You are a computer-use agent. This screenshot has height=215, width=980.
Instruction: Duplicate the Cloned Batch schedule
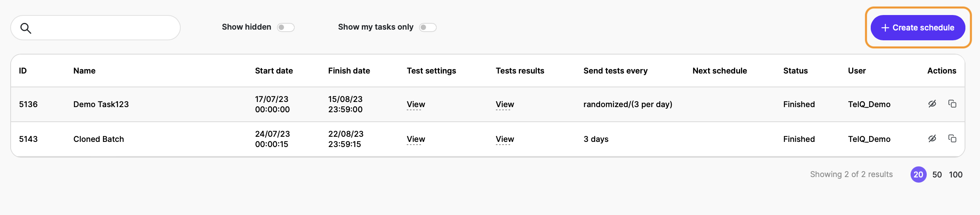(952, 139)
